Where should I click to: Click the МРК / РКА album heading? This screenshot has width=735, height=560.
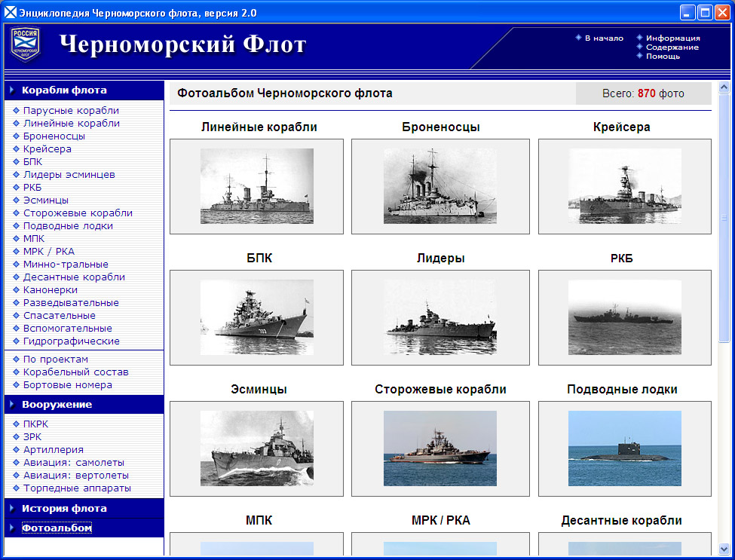[x=441, y=521]
